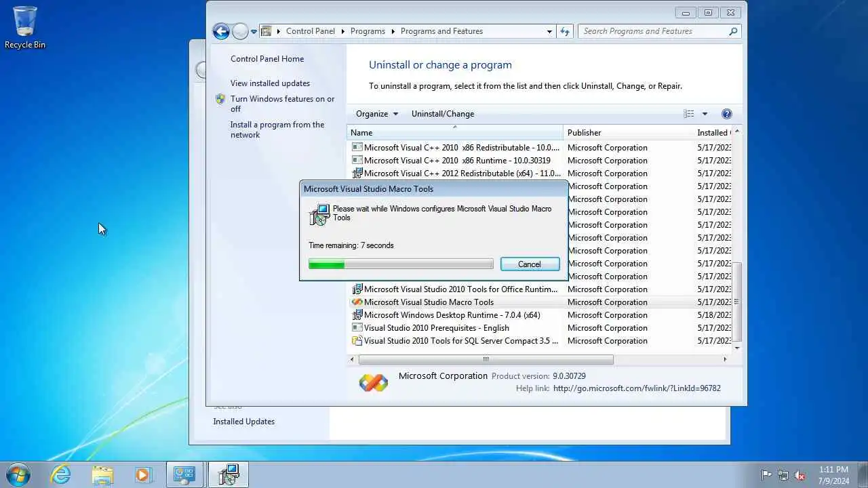The image size is (868, 488).
Task: Switch to Control Panel taskbar button
Action: [x=185, y=474]
